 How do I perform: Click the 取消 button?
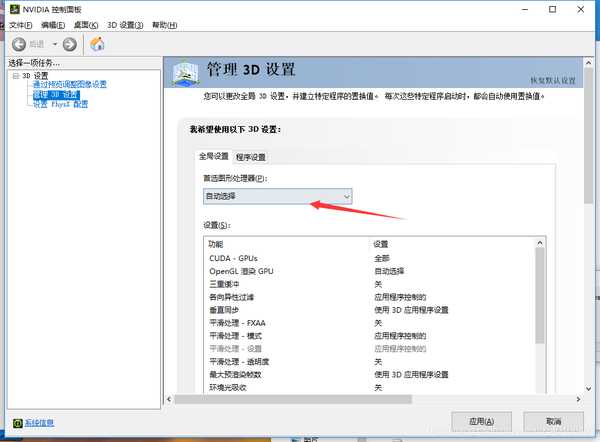coord(553,422)
